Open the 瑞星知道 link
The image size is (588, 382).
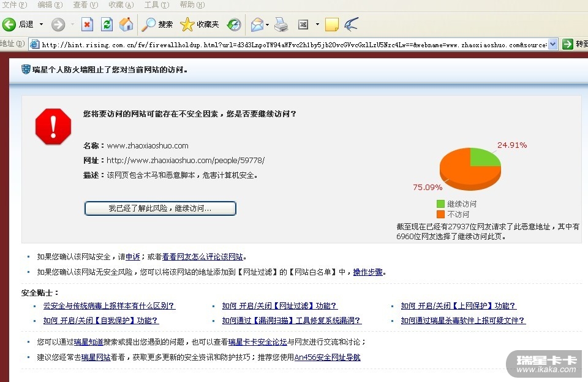(88, 342)
